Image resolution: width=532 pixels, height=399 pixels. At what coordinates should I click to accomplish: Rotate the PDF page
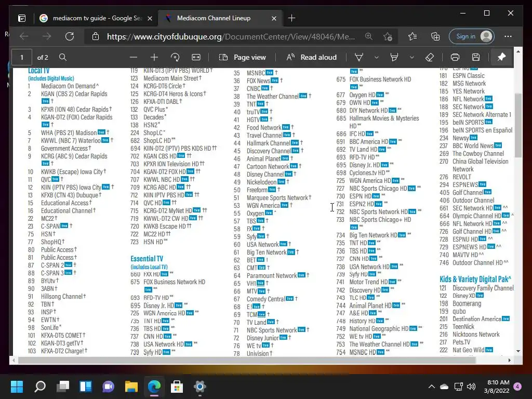point(175,57)
